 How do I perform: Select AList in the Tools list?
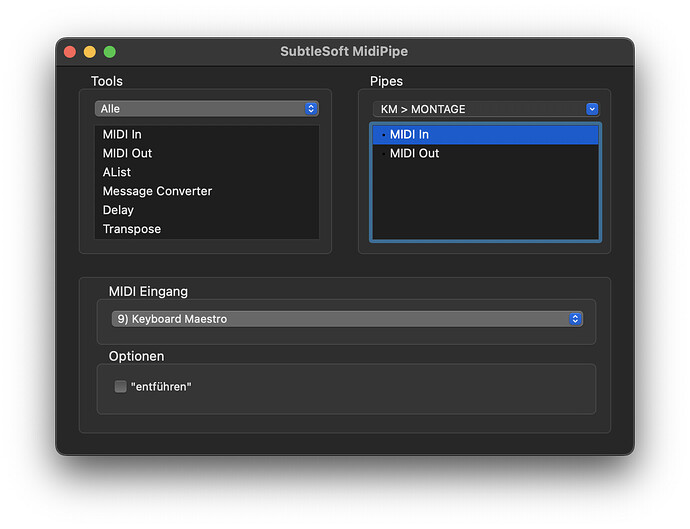point(206,172)
